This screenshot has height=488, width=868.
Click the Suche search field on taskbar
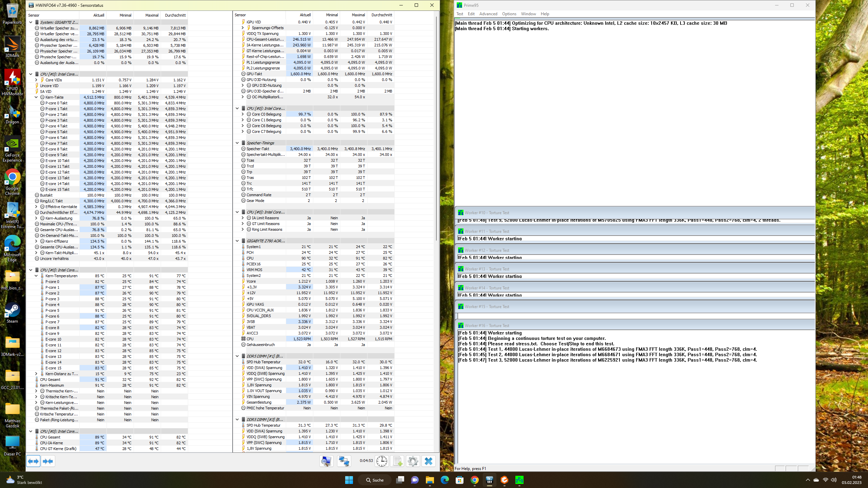[x=374, y=480]
